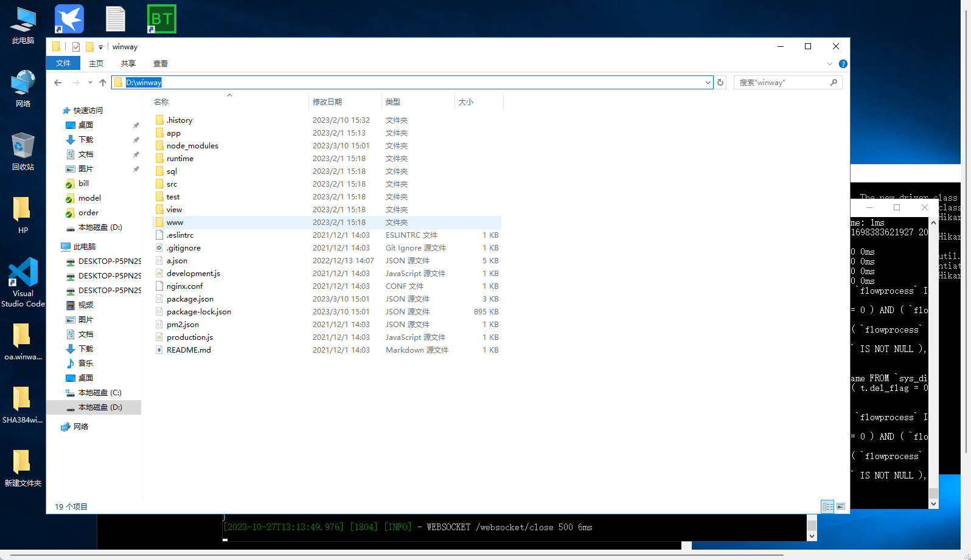Open the model folder in sidebar
The width and height of the screenshot is (971, 560).
(x=89, y=198)
